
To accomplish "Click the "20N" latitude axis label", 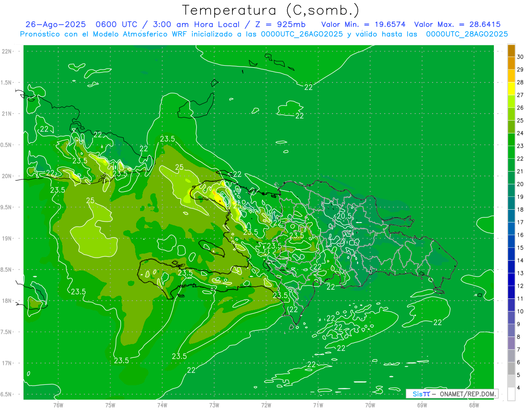I will tap(7, 176).
